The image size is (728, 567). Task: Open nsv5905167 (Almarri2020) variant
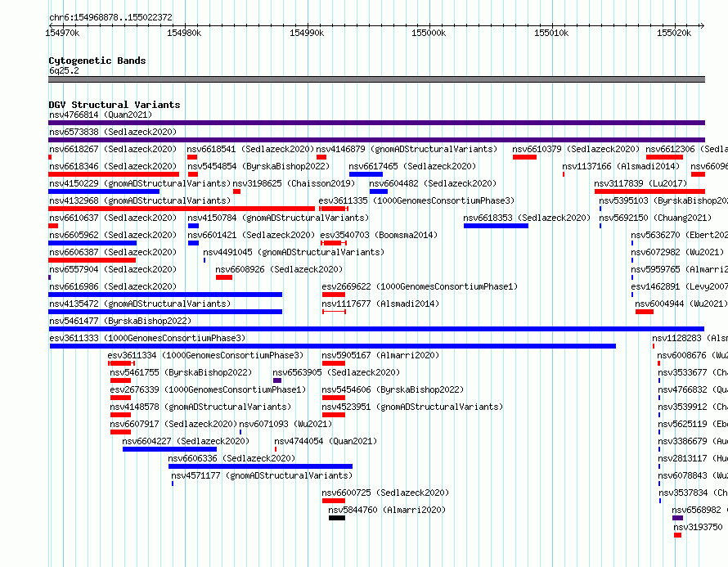380,355
